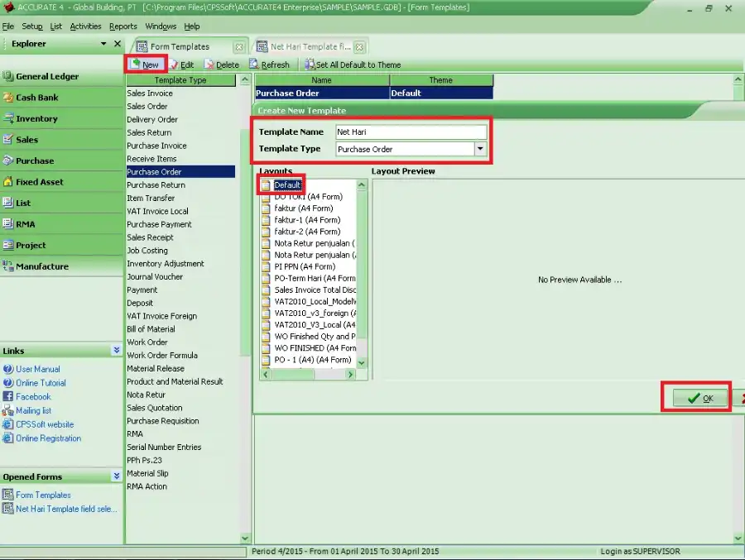Select the faktur-1 (A4 Form) layout

click(307, 220)
